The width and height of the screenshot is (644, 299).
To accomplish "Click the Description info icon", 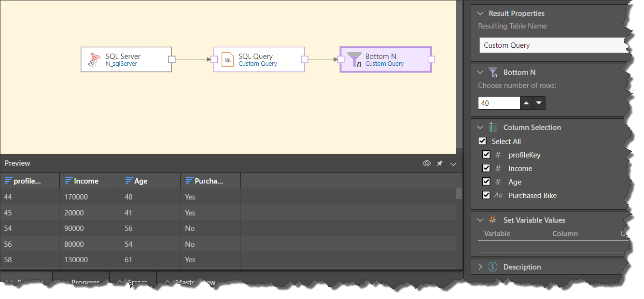I will 492,267.
